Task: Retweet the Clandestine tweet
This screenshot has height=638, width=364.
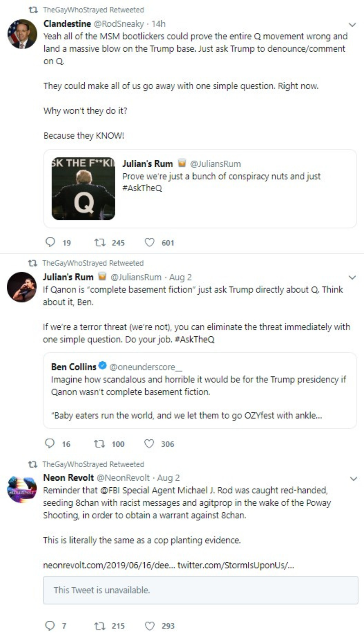Action: coord(100,242)
